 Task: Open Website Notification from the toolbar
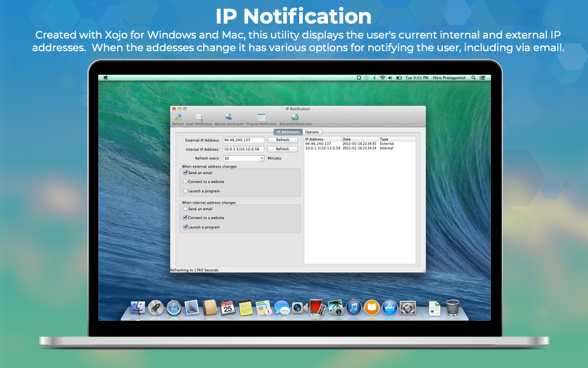click(229, 117)
